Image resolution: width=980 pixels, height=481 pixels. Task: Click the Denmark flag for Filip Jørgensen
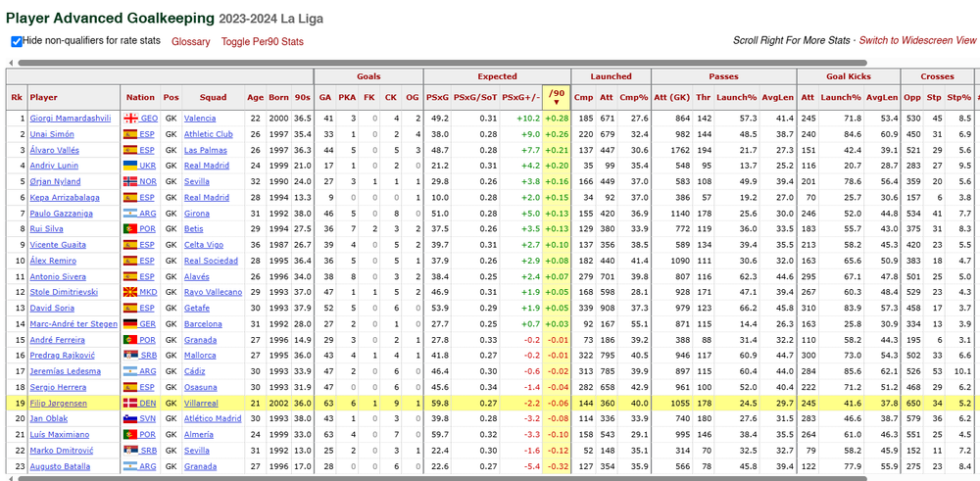click(130, 404)
